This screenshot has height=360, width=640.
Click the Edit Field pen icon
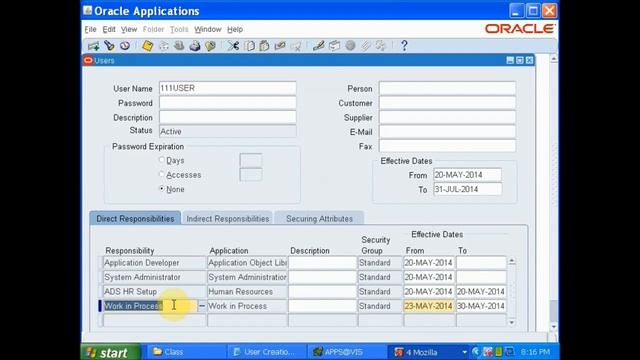click(x=318, y=46)
